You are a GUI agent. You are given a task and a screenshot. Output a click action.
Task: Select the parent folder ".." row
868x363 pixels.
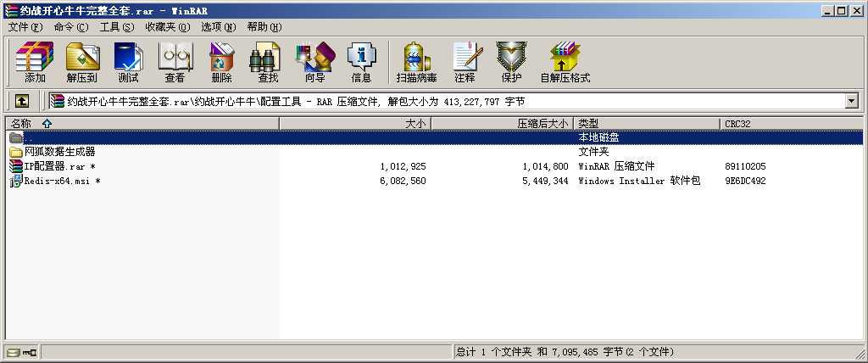coord(434,137)
